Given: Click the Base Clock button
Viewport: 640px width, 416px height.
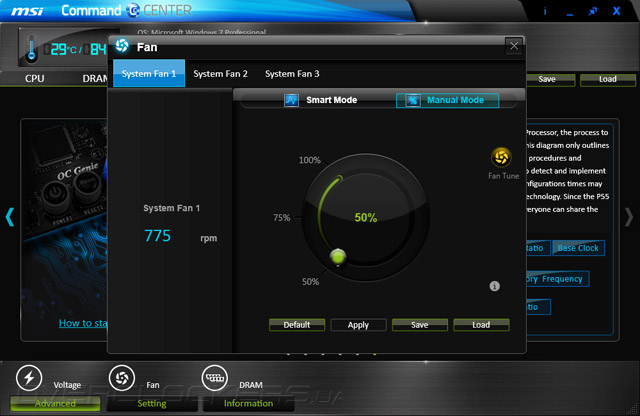Looking at the screenshot, I should point(578,248).
